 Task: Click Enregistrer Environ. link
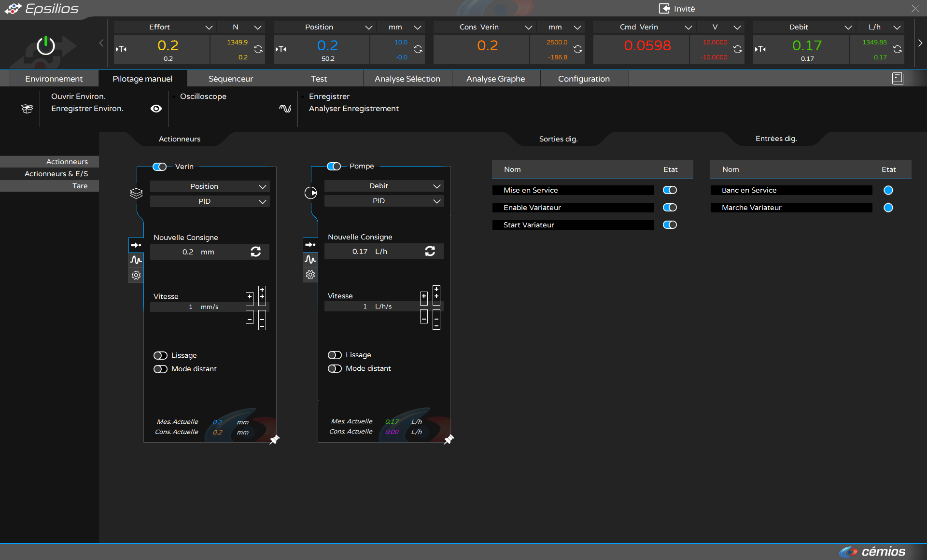(x=87, y=109)
